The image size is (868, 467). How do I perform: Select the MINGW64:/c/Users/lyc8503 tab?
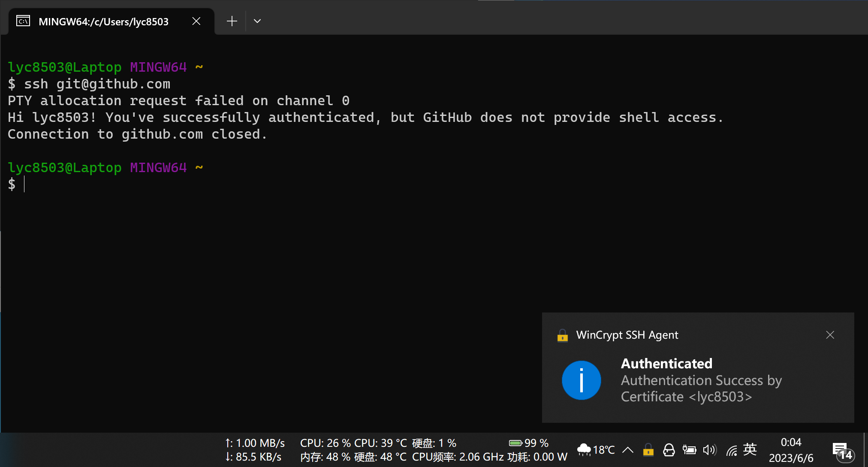(x=103, y=21)
